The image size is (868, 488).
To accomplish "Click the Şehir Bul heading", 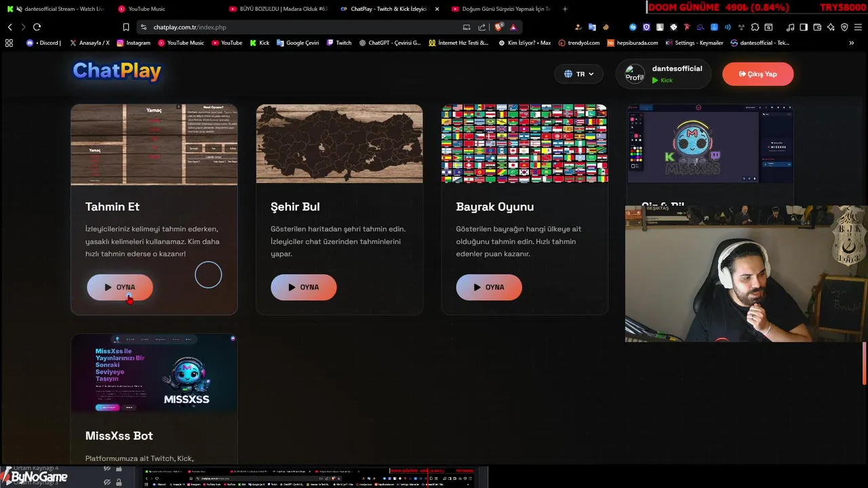I will pos(295,207).
